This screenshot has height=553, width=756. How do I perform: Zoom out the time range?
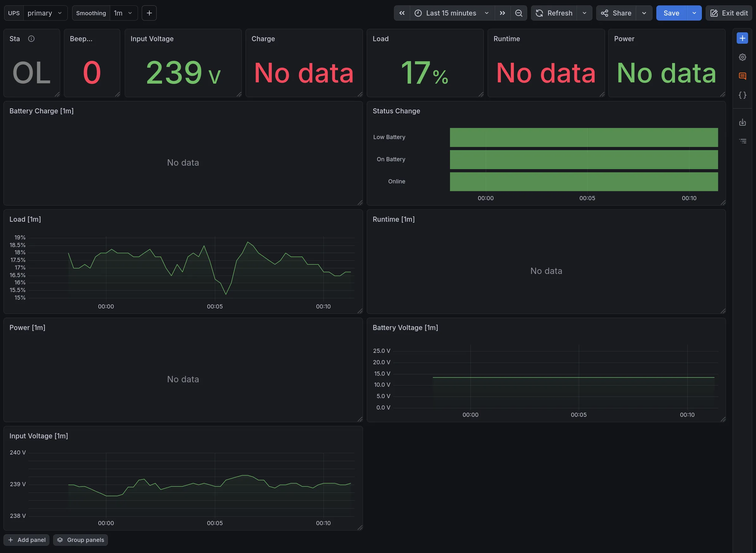(x=518, y=13)
